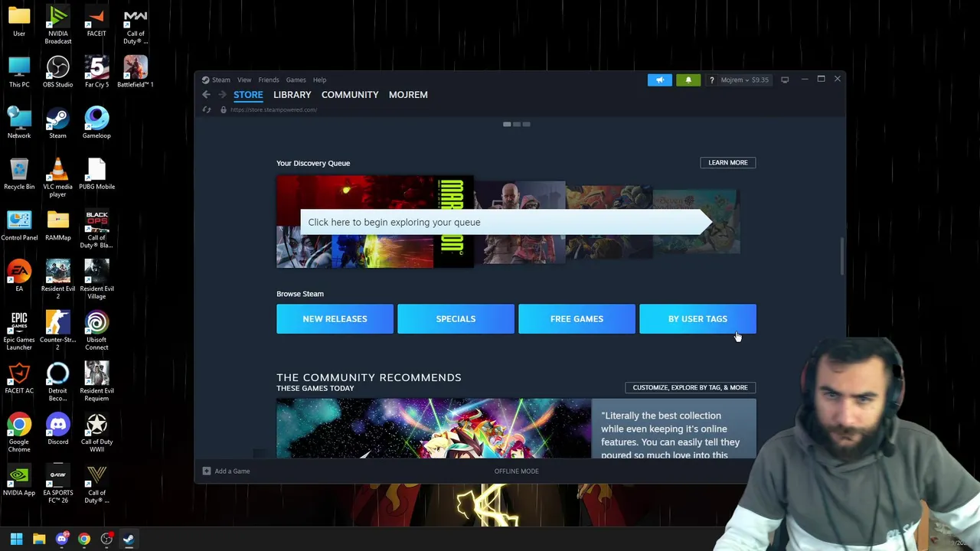Viewport: 980px width, 551px height.
Task: Open the community recommended game banner image
Action: (433, 429)
